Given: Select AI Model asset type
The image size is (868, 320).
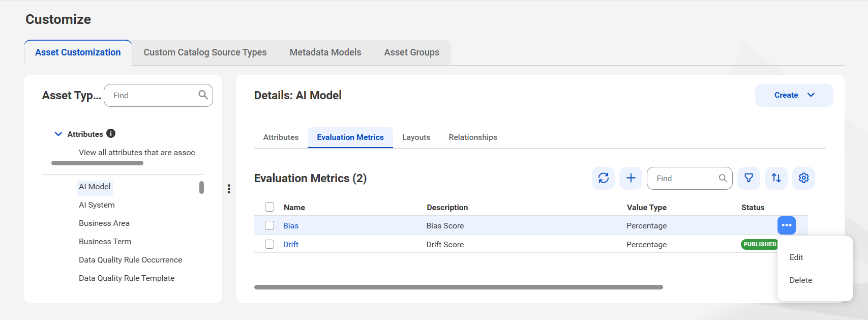Looking at the screenshot, I should [x=95, y=187].
